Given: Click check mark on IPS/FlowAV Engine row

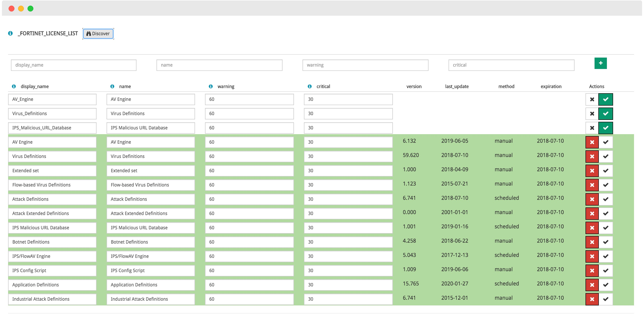Looking at the screenshot, I should 605,256.
